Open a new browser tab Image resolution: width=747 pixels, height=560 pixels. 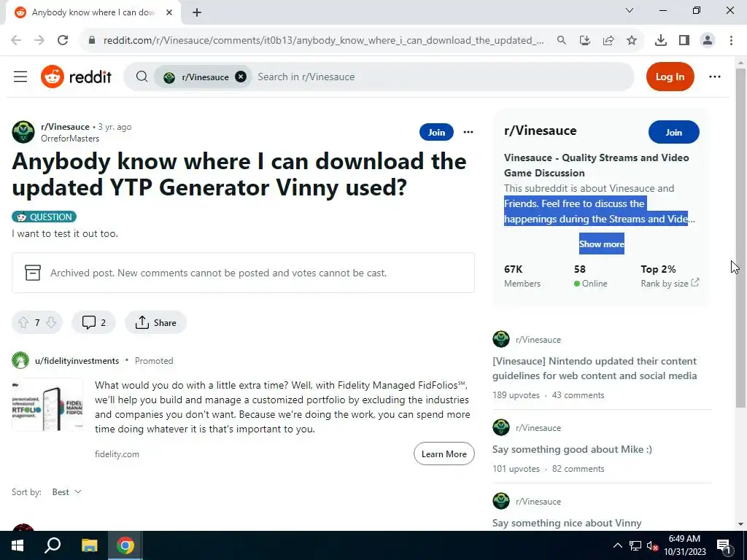[x=197, y=12]
